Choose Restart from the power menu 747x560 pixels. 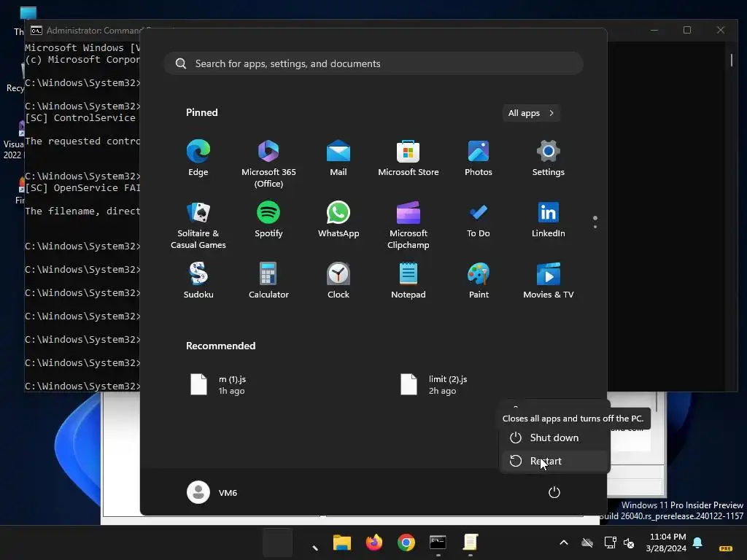click(x=554, y=461)
